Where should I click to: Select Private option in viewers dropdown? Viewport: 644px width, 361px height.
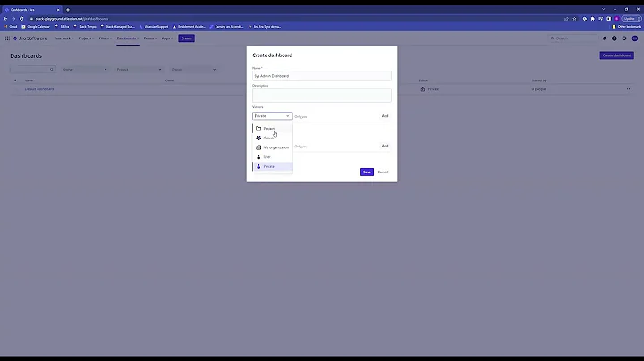pos(273,166)
